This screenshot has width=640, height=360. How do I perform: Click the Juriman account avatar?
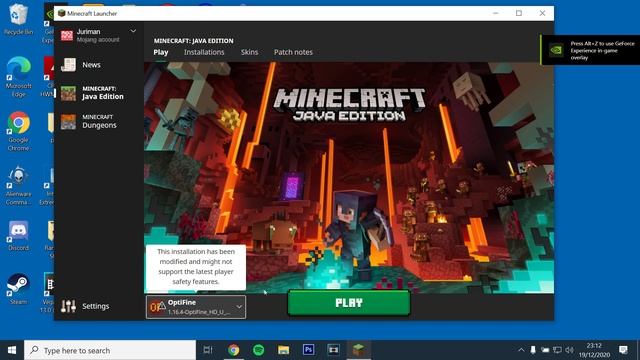click(x=67, y=36)
